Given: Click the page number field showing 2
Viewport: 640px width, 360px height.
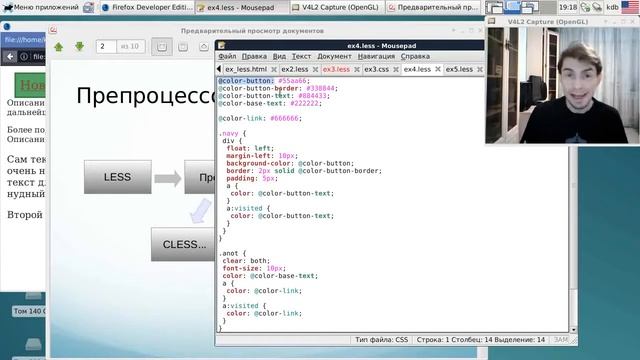Looking at the screenshot, I should click(106, 47).
